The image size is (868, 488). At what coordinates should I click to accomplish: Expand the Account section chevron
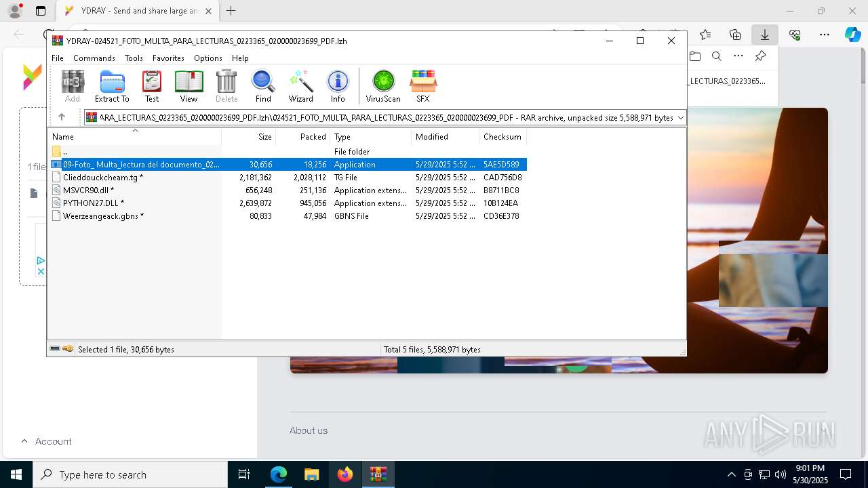pyautogui.click(x=24, y=441)
